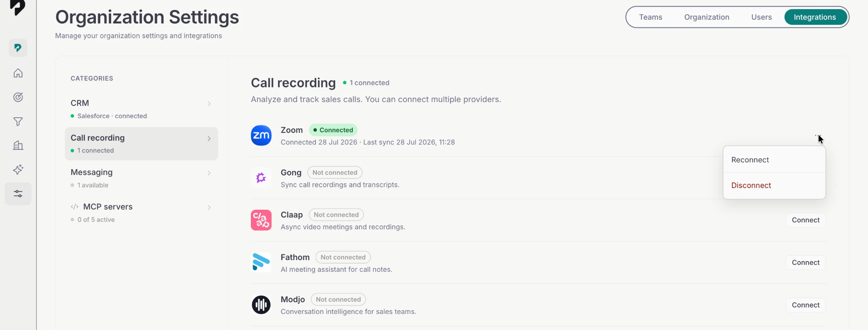Click "Async video meetings and recordings." description
The height and width of the screenshot is (330, 868).
(x=343, y=227)
